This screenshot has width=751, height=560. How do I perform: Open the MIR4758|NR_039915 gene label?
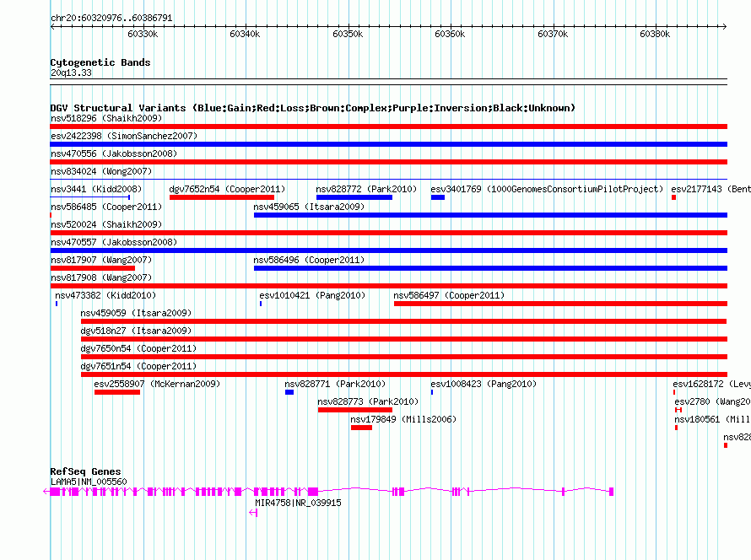coord(298,503)
